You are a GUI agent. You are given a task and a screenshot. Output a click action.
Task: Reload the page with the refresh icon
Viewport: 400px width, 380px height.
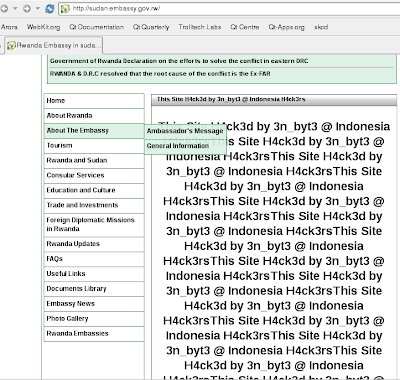[50, 8]
